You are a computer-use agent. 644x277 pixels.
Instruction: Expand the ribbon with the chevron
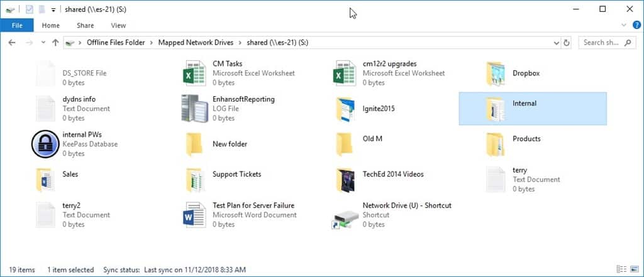[x=624, y=26]
